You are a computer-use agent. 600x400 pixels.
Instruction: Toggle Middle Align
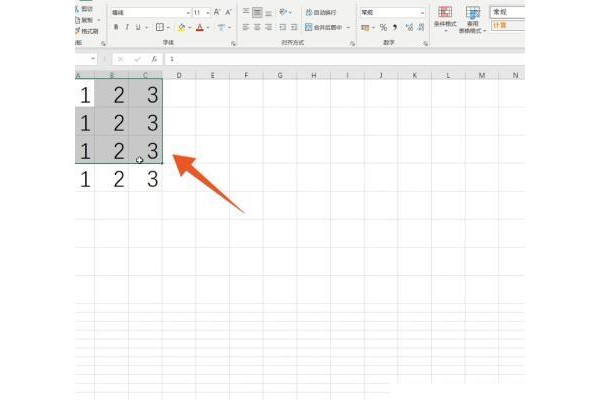(257, 12)
